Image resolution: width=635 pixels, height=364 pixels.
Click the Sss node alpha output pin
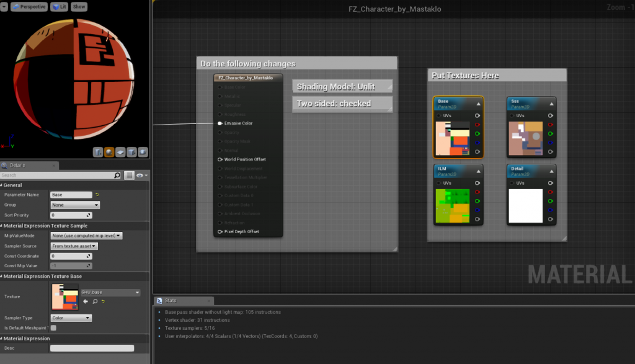click(x=551, y=152)
